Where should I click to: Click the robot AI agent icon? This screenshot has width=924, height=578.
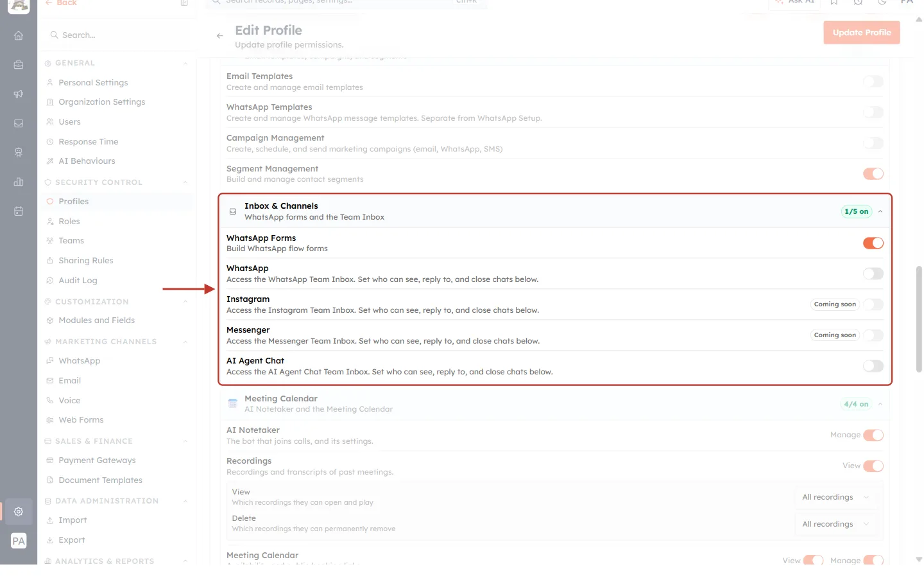pos(19,153)
